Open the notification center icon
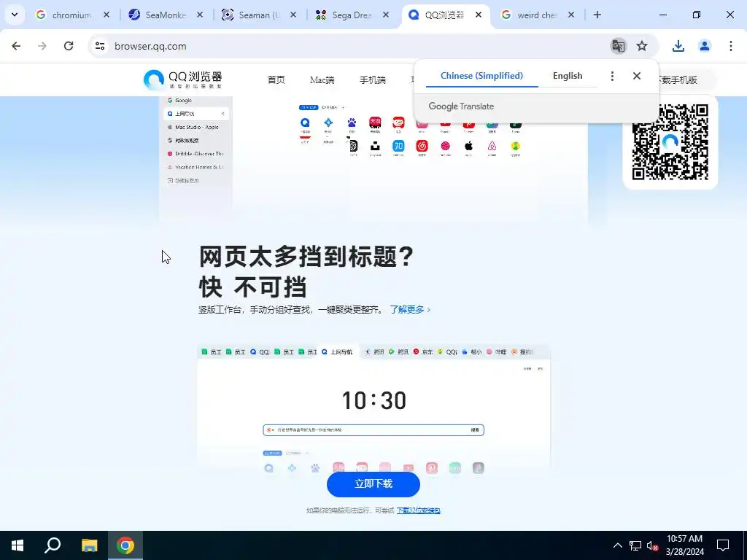 723,545
